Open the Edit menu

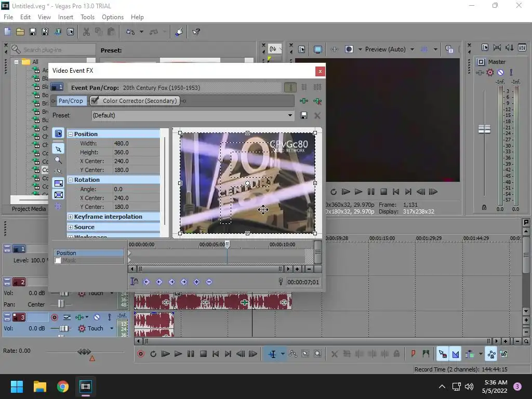25,17
